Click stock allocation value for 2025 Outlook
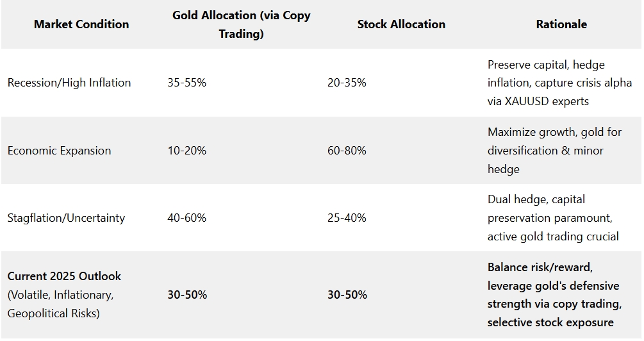 (347, 295)
